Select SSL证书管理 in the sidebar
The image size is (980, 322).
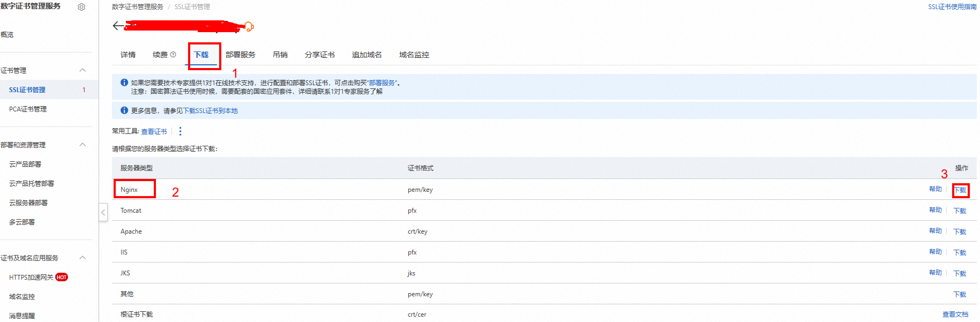[27, 90]
